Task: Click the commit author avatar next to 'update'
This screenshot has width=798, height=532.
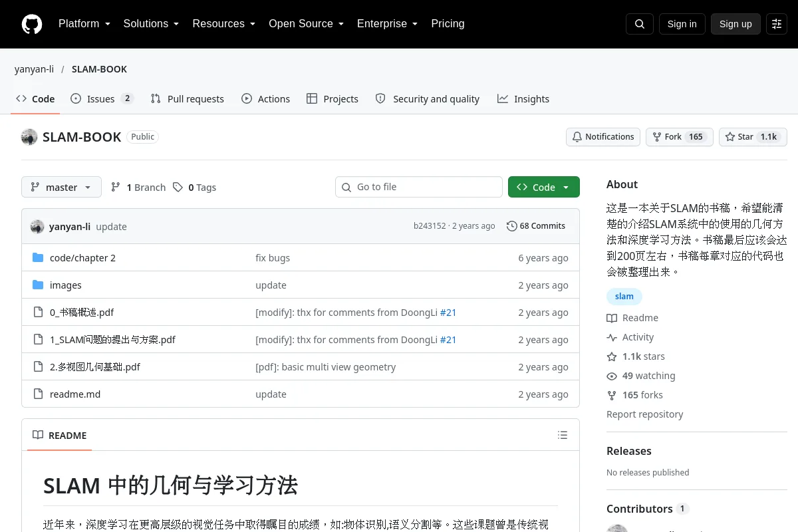Action: (x=37, y=226)
